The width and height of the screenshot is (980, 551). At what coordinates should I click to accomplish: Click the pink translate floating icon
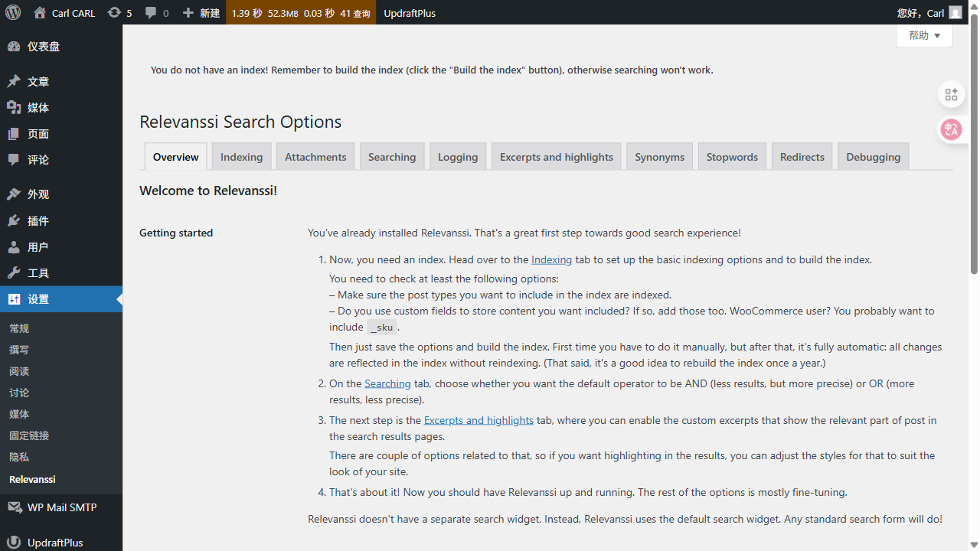pyautogui.click(x=951, y=129)
